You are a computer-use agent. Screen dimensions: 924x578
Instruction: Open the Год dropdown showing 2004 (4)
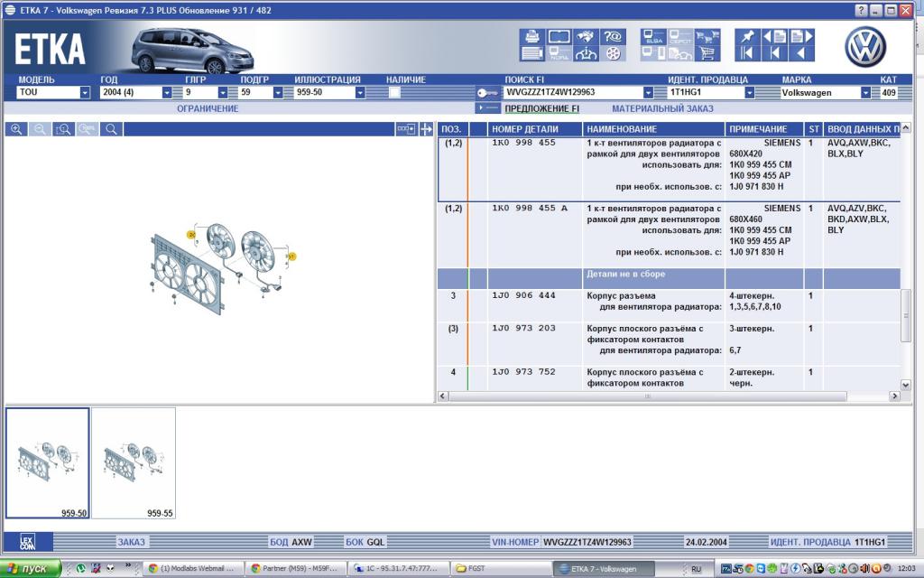[167, 93]
